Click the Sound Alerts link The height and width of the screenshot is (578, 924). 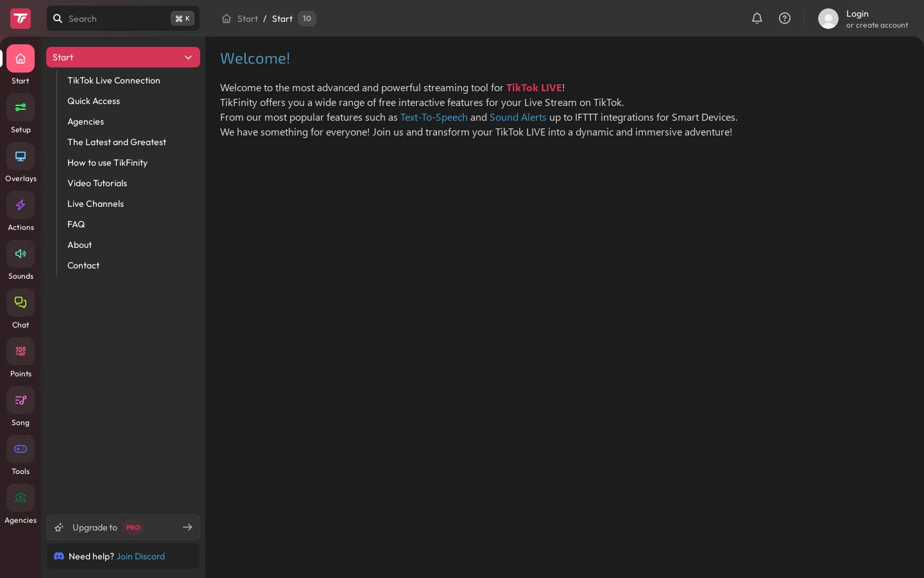click(x=518, y=118)
